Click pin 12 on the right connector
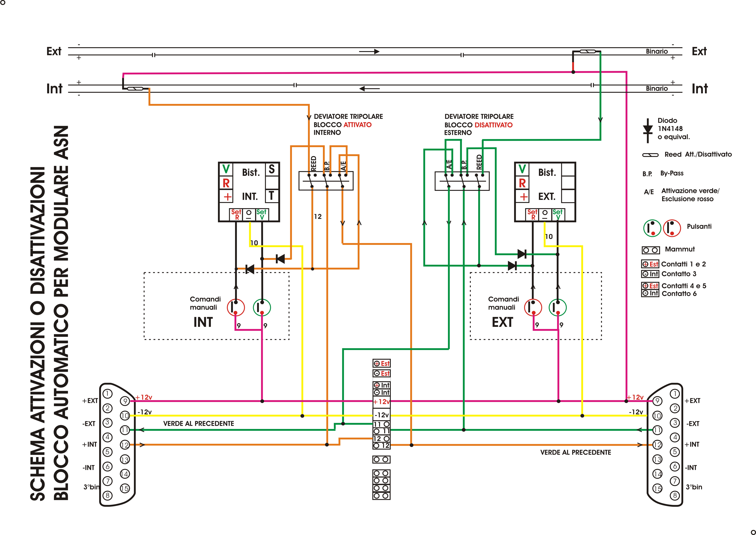Viewport: 756px width, 535px height. tap(657, 445)
